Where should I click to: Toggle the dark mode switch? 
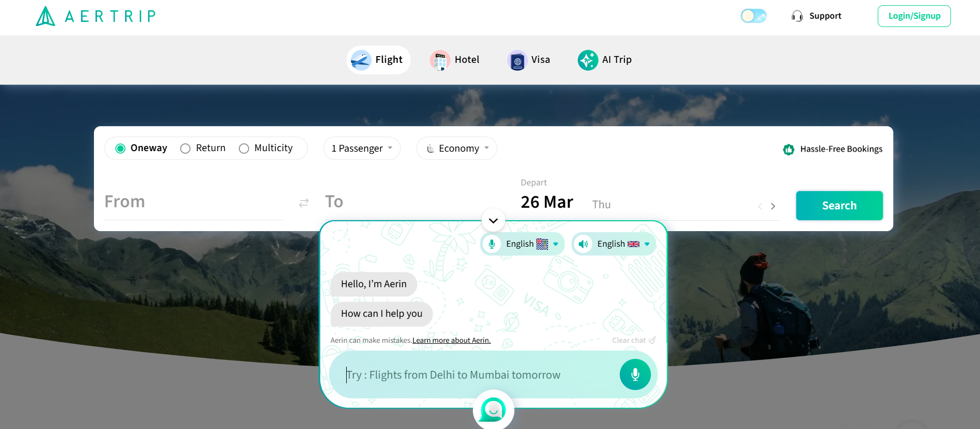tap(754, 16)
